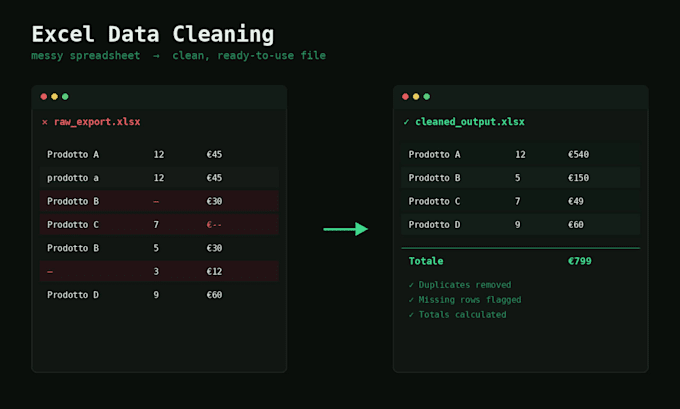The height and width of the screenshot is (409, 680).
Task: Click the red X beside raw_export.xlsx
Action: pos(45,122)
